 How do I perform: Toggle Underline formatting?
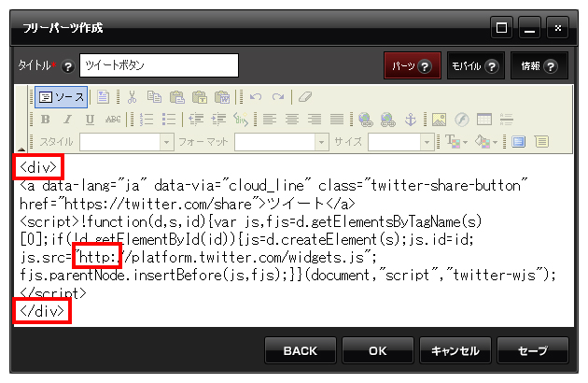(90, 120)
